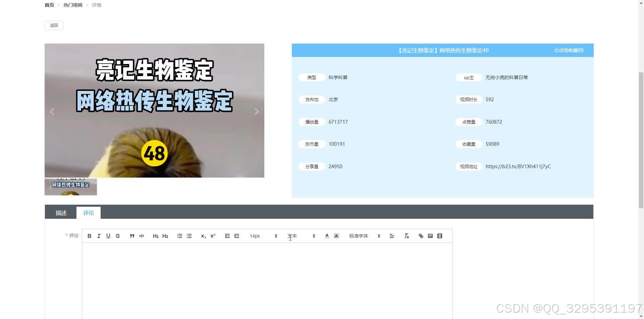This screenshot has width=644, height=319.
Task: Click the 视频地址 label pill
Action: click(469, 167)
